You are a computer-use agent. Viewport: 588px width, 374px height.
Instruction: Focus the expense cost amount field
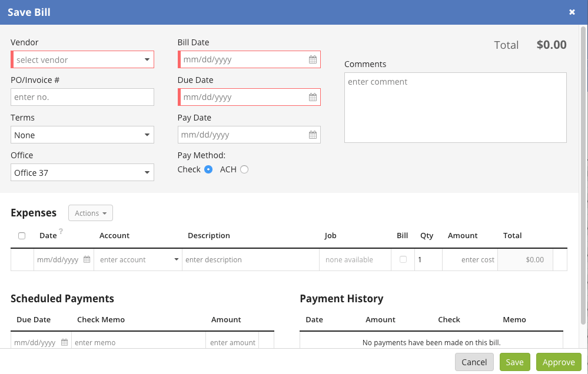(x=470, y=259)
